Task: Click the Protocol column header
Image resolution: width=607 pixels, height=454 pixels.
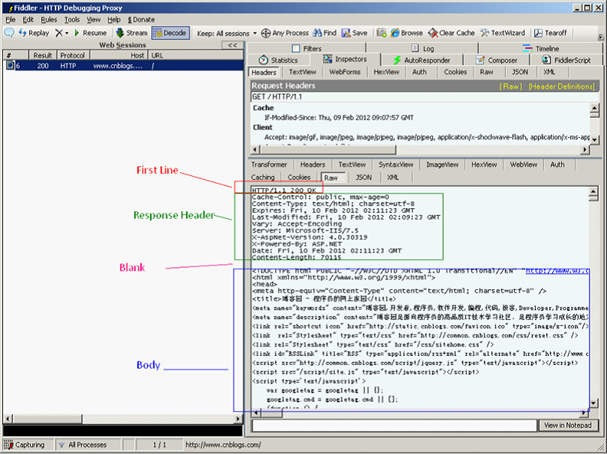Action: 72,55
